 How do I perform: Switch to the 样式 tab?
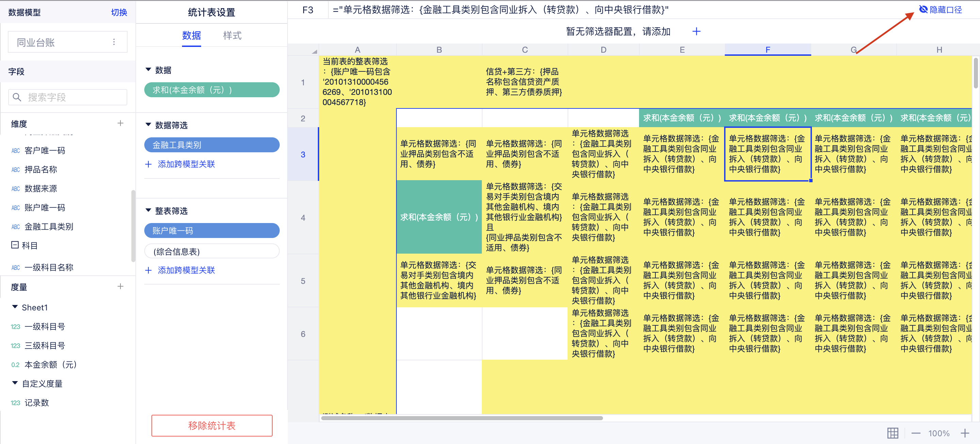pyautogui.click(x=232, y=35)
